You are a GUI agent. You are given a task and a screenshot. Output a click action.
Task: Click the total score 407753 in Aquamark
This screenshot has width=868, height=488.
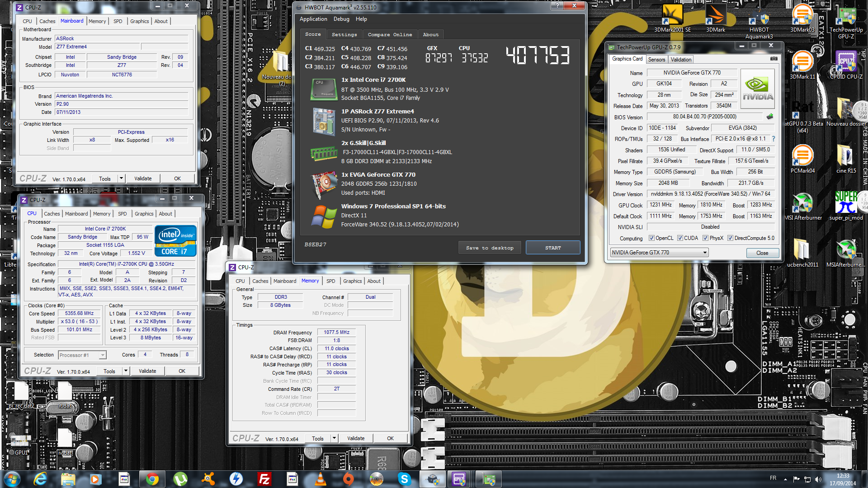click(538, 55)
